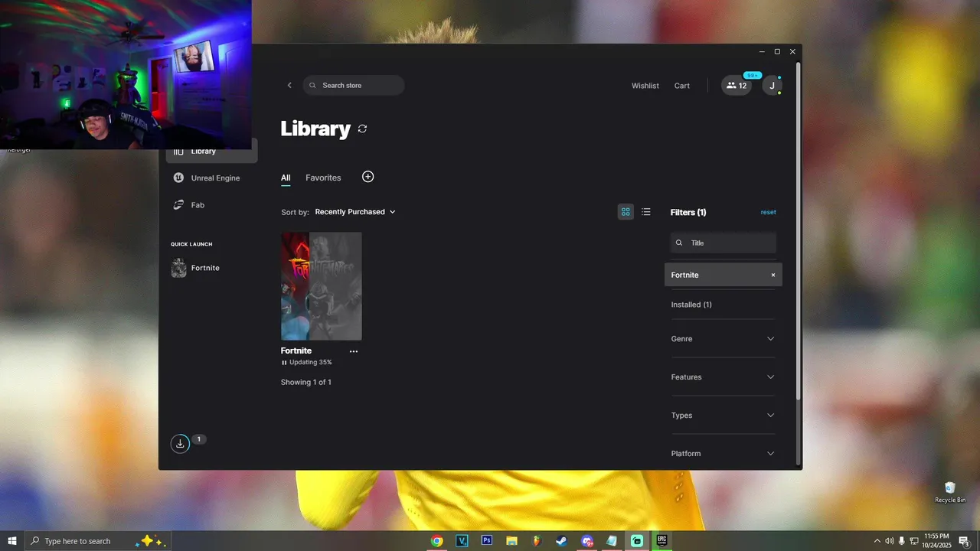Open File Explorer from the taskbar
Image resolution: width=980 pixels, height=551 pixels.
pos(511,541)
